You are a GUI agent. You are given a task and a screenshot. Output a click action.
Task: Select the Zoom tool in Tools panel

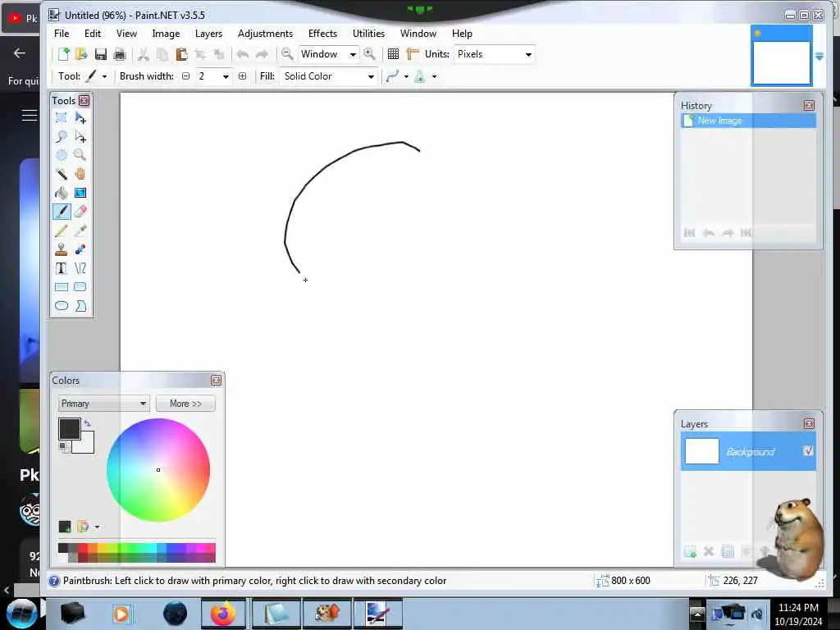click(80, 155)
